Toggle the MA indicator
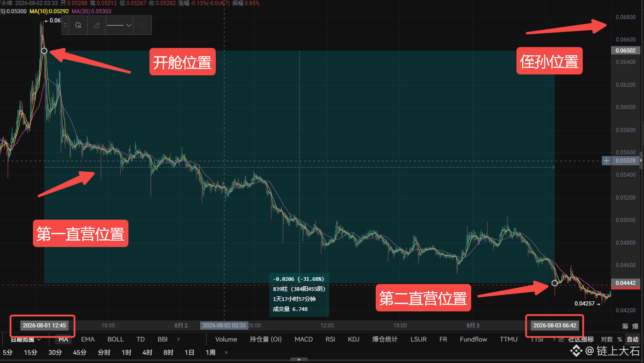This screenshot has width=644, height=363. (x=64, y=339)
